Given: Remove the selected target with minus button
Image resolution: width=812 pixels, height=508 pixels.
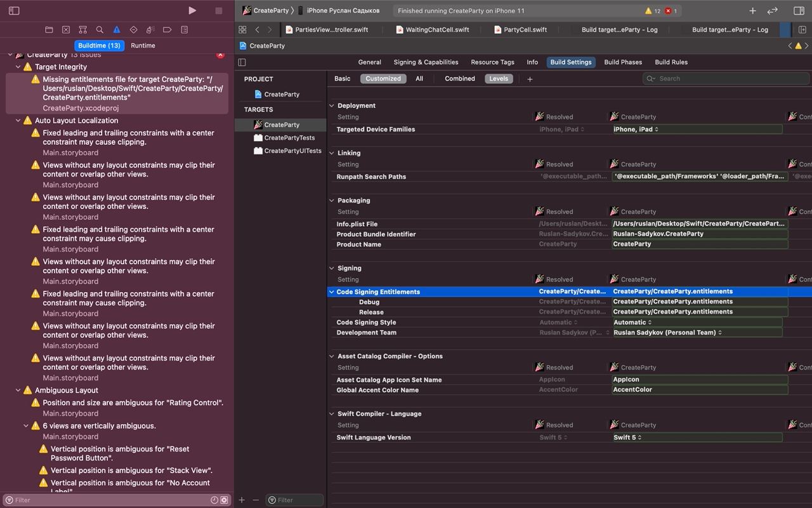Looking at the screenshot, I should point(256,500).
